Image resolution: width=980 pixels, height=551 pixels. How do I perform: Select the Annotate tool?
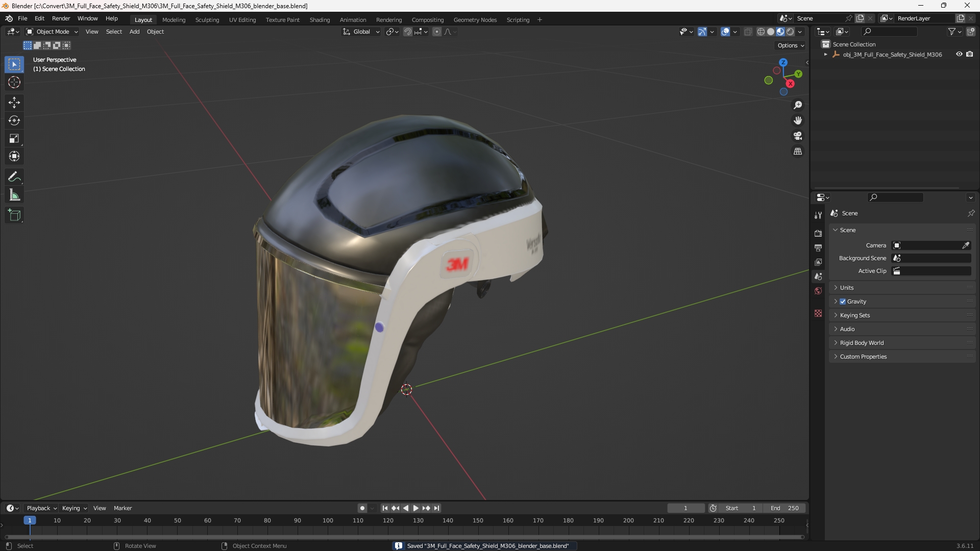click(14, 177)
